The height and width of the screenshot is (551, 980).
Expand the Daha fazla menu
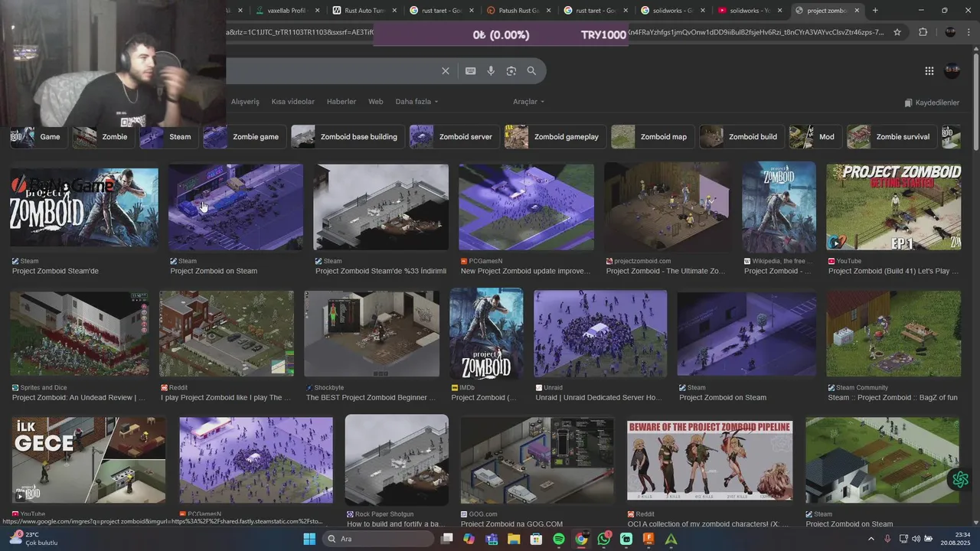pyautogui.click(x=418, y=102)
